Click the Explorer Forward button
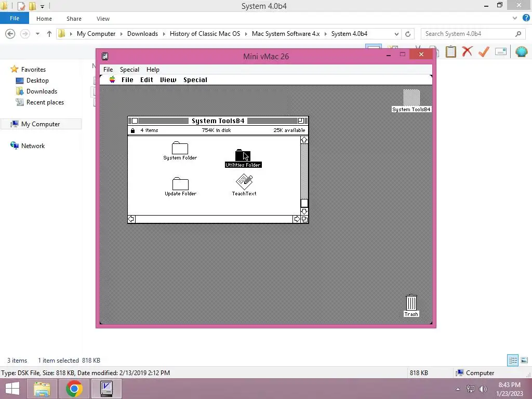The width and height of the screenshot is (532, 399). [x=25, y=34]
